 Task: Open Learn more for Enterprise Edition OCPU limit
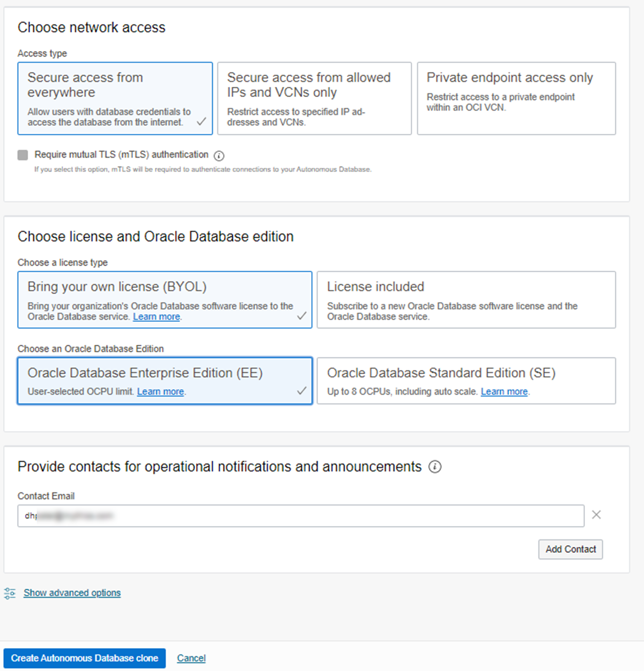[160, 391]
